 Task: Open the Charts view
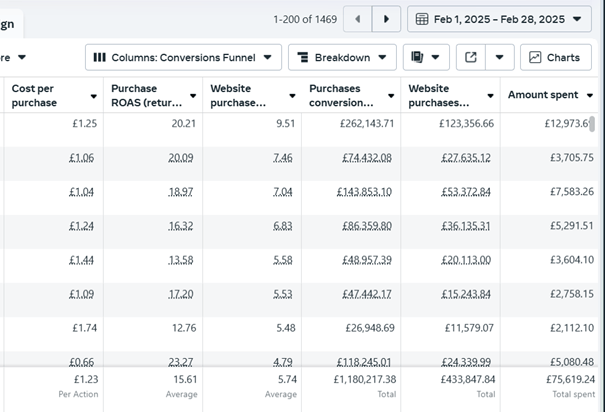coord(556,57)
